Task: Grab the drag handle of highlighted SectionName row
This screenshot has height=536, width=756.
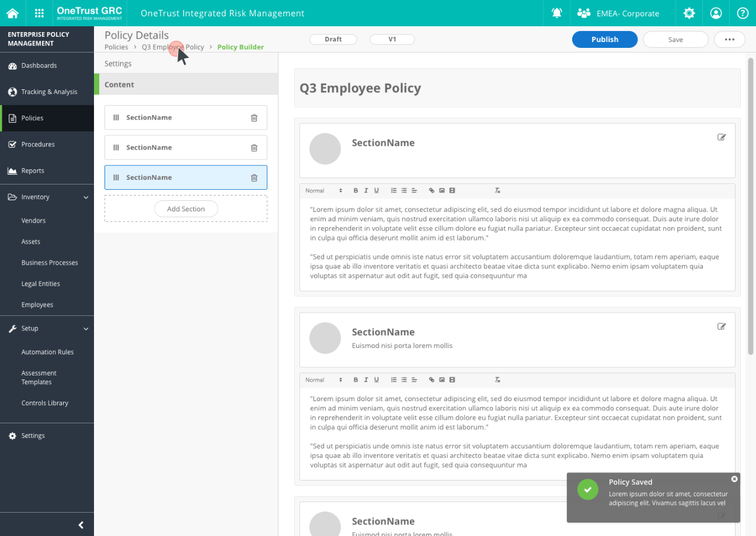Action: (116, 177)
